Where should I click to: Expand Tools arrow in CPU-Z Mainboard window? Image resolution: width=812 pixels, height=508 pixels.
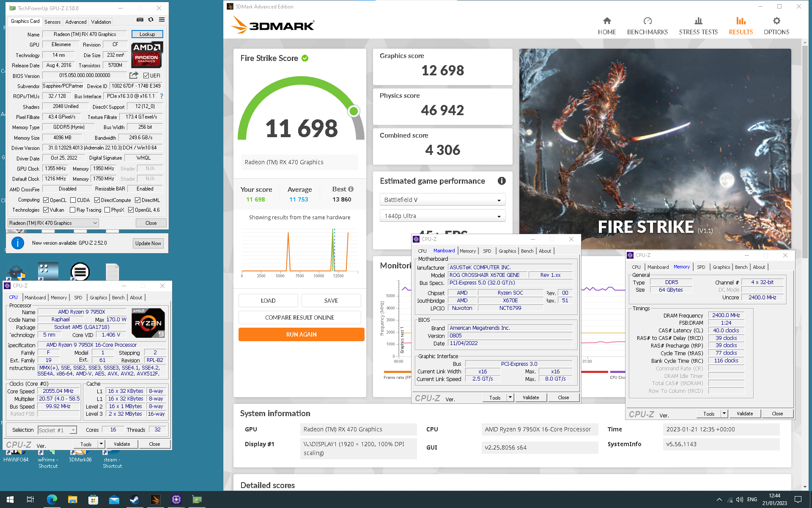(510, 398)
